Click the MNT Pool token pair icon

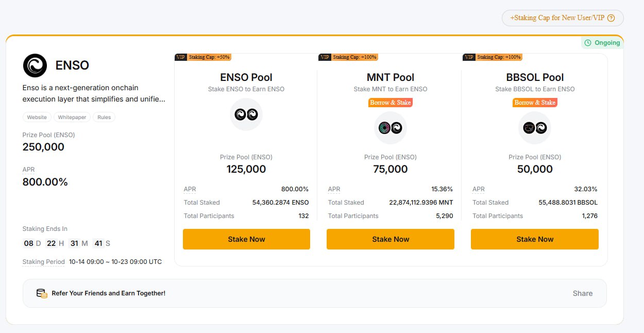pyautogui.click(x=391, y=128)
